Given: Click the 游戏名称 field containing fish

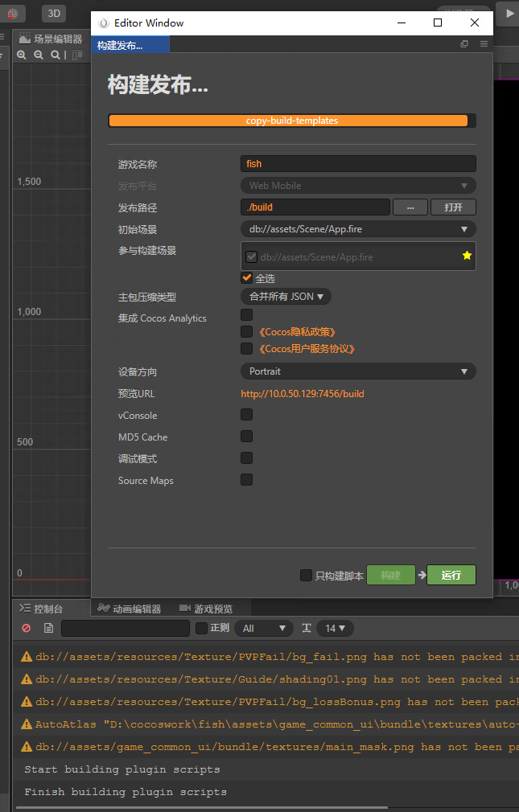Looking at the screenshot, I should tap(358, 164).
